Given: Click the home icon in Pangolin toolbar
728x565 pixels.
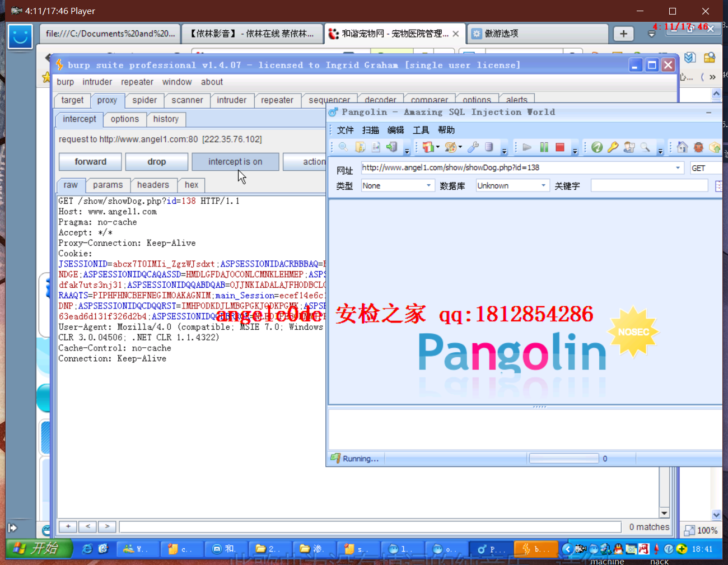Looking at the screenshot, I should pos(682,147).
